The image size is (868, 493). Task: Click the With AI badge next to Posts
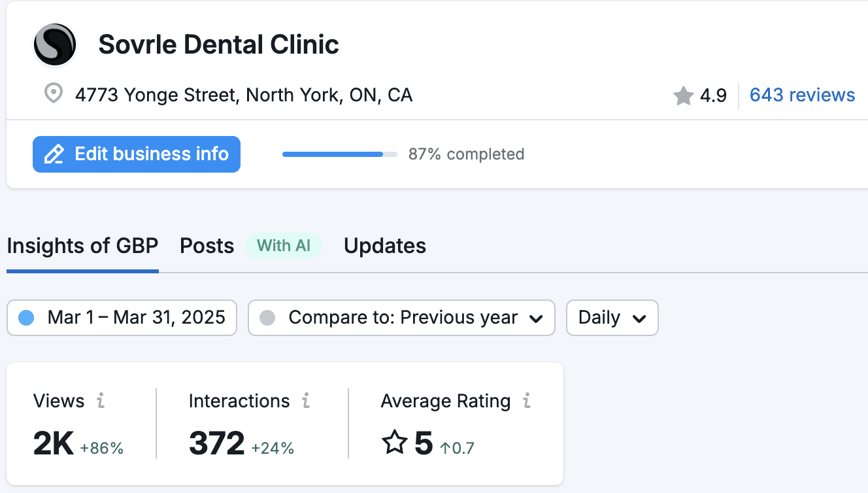click(284, 246)
